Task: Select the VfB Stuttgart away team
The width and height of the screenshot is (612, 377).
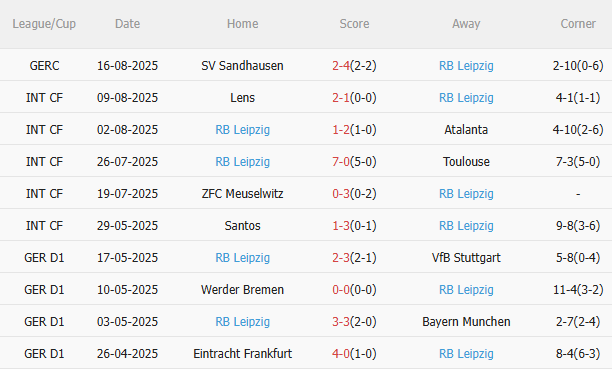Action: click(x=466, y=258)
